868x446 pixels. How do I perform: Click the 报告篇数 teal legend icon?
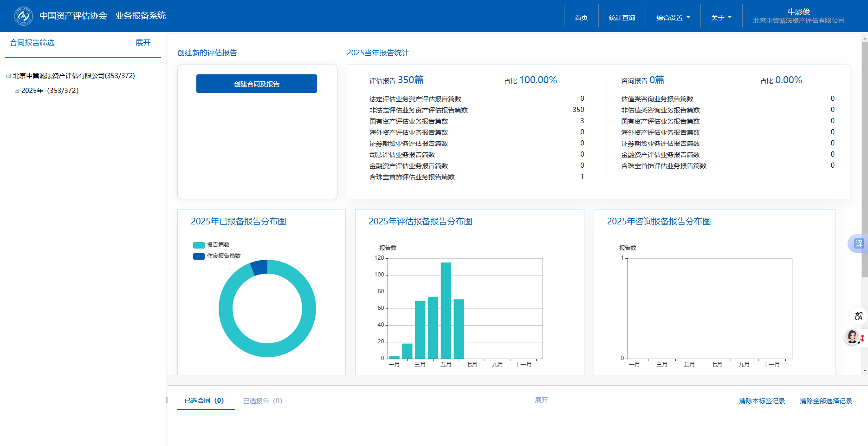[199, 245]
